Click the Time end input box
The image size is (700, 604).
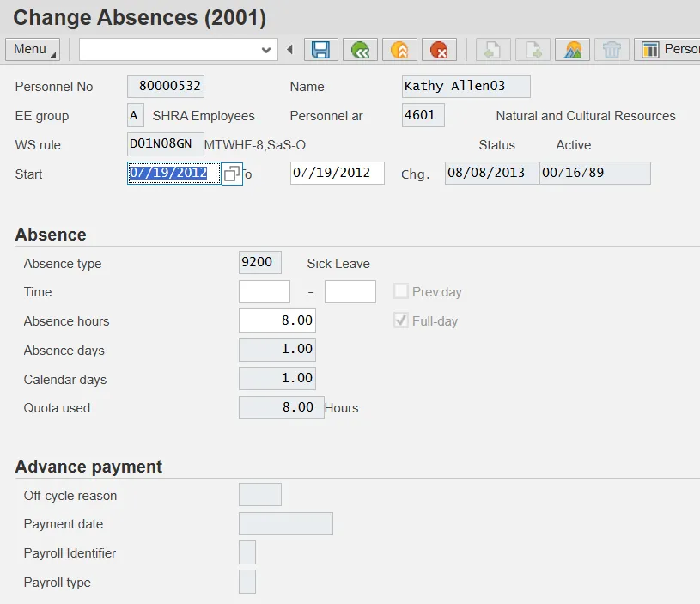click(x=350, y=292)
